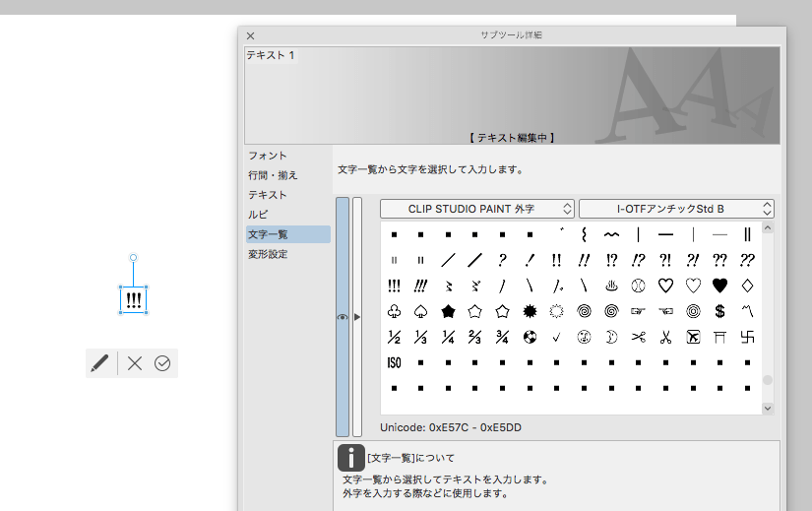Screen dimensions: 812x511
Task: Toggle the eye visibility for character list
Action: tap(343, 317)
